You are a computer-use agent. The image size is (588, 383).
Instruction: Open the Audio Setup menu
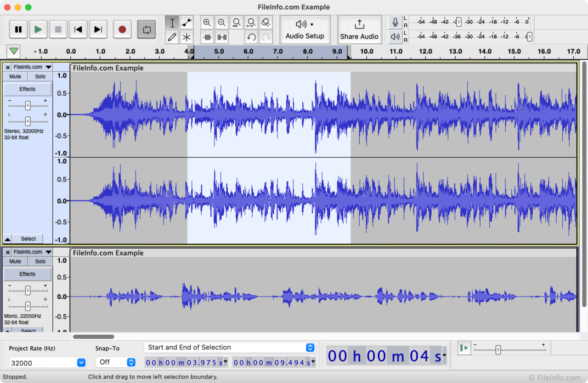pos(305,29)
